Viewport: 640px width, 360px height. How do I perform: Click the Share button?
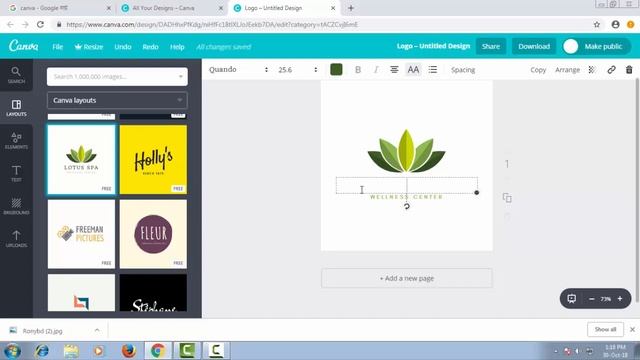tap(491, 47)
